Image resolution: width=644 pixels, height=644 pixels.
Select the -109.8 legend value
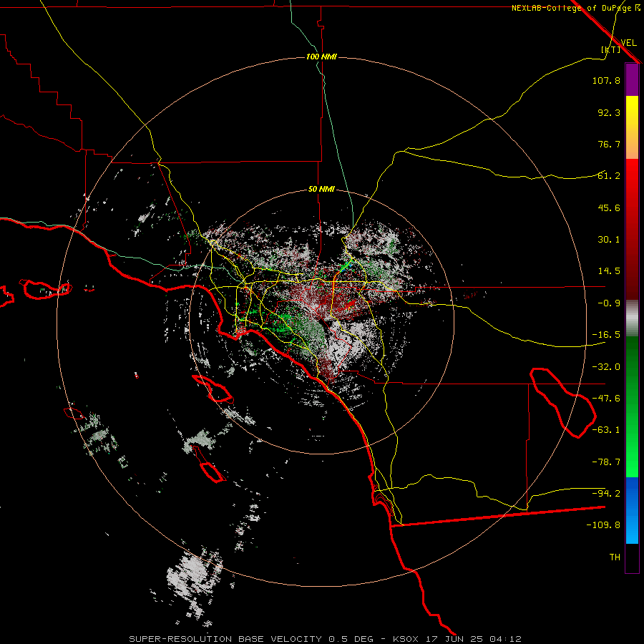point(603,525)
